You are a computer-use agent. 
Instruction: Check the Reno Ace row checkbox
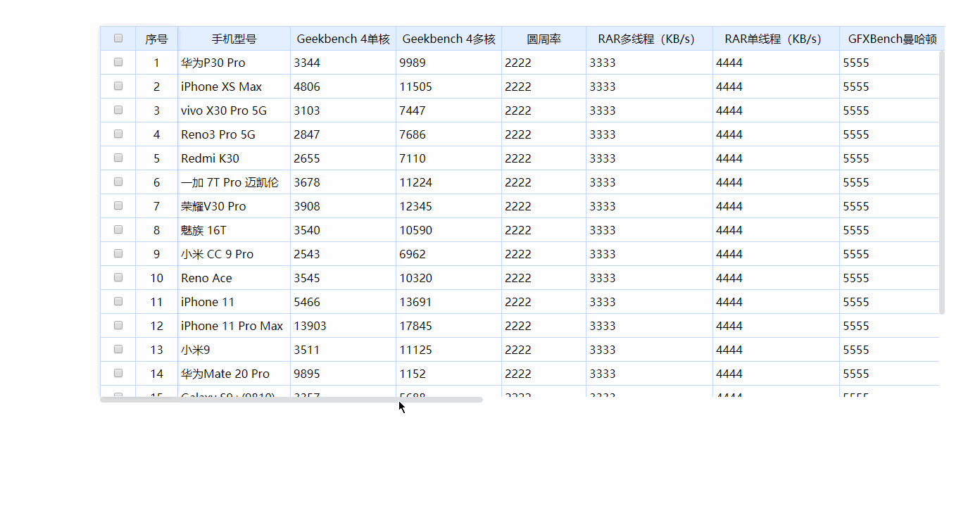click(118, 278)
